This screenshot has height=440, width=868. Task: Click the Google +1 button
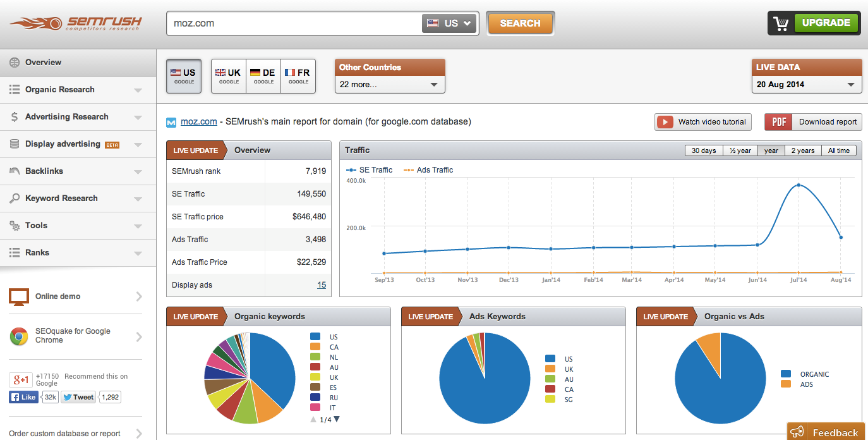[21, 380]
